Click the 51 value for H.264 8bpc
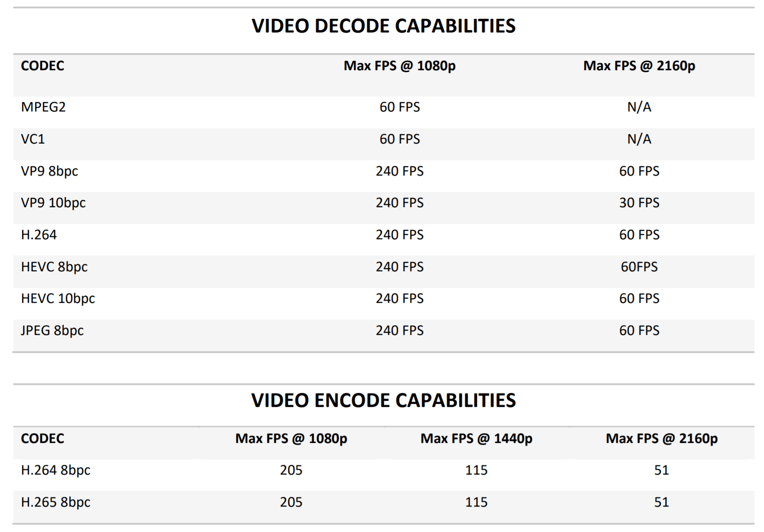The image size is (764, 532). click(662, 470)
